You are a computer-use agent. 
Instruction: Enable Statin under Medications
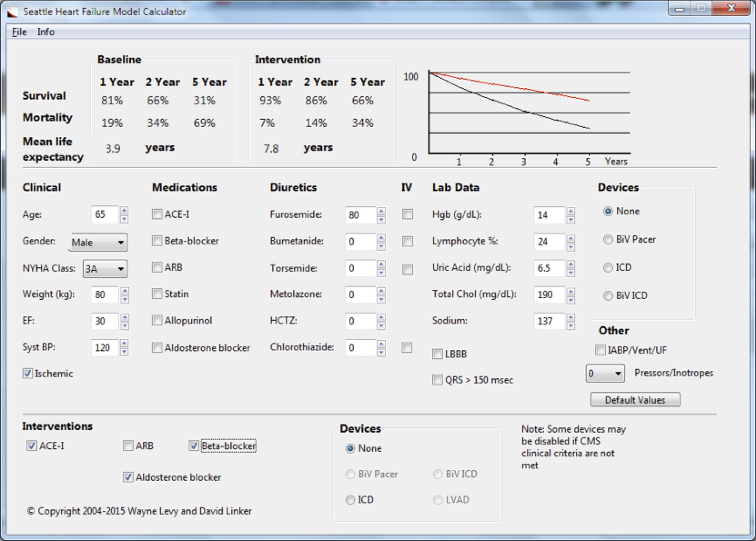pos(157,294)
